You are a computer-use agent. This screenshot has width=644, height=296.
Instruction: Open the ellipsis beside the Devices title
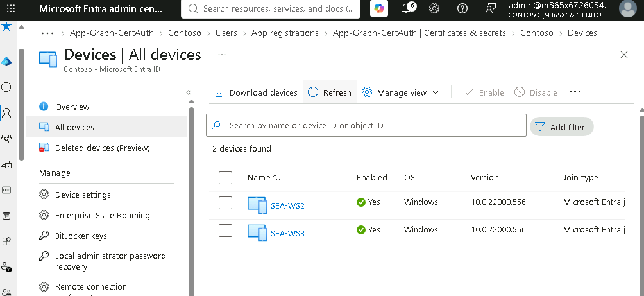point(222,55)
